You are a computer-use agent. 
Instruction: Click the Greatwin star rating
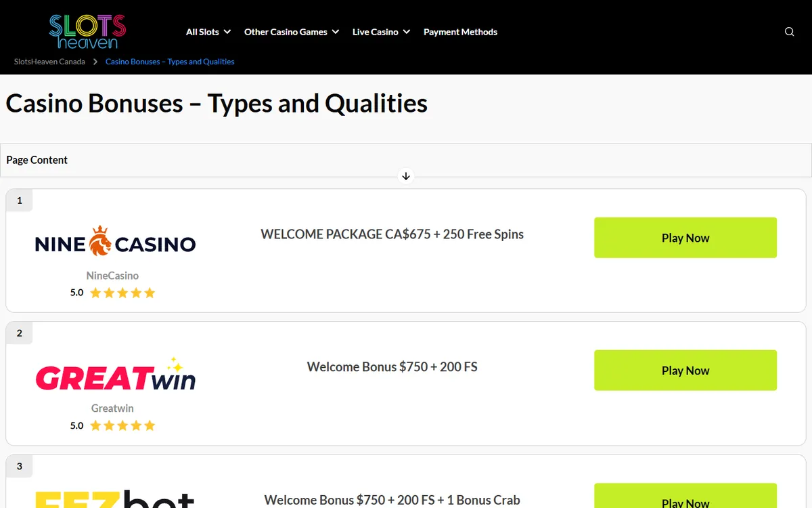tap(122, 425)
